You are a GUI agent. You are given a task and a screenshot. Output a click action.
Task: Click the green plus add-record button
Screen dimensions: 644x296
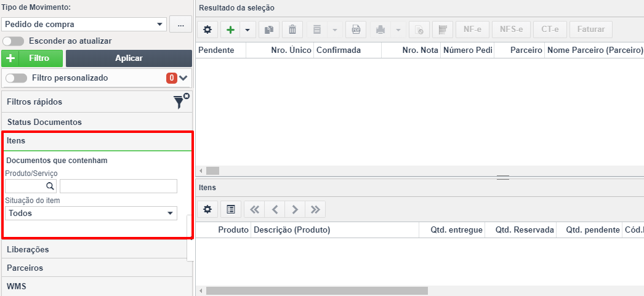(230, 30)
